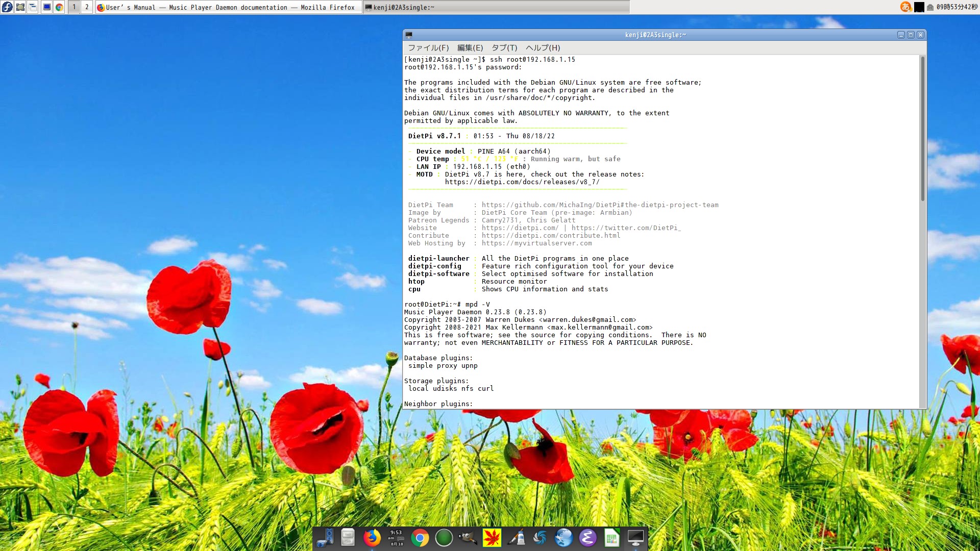Viewport: 980px width, 551px height.
Task: Open the 編集(E) menu
Action: coord(470,47)
